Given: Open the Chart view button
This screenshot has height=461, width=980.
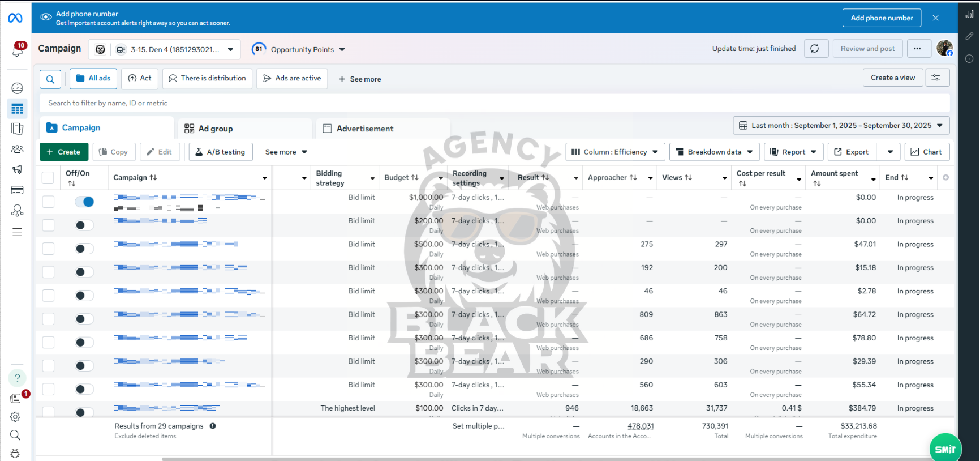Looking at the screenshot, I should 927,152.
